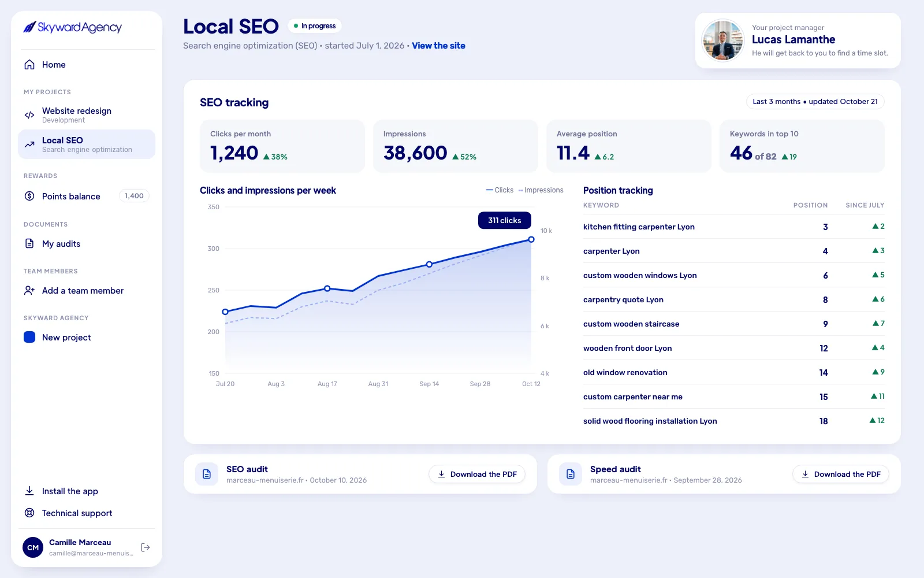Open the My audits document icon
The image size is (924, 578).
click(x=29, y=243)
